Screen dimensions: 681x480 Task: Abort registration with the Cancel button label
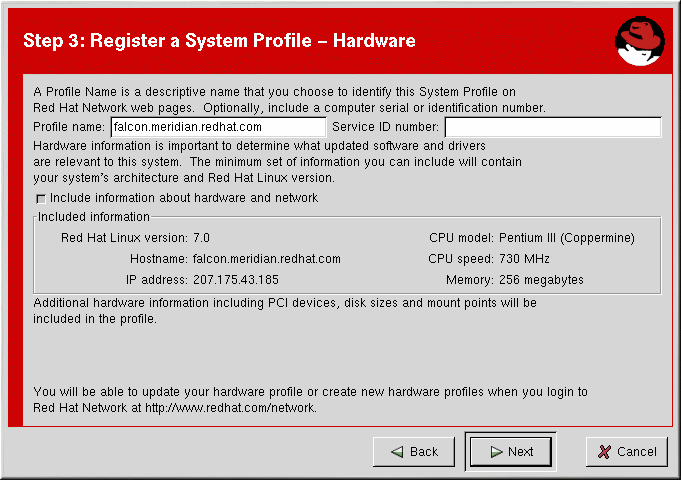tap(636, 452)
